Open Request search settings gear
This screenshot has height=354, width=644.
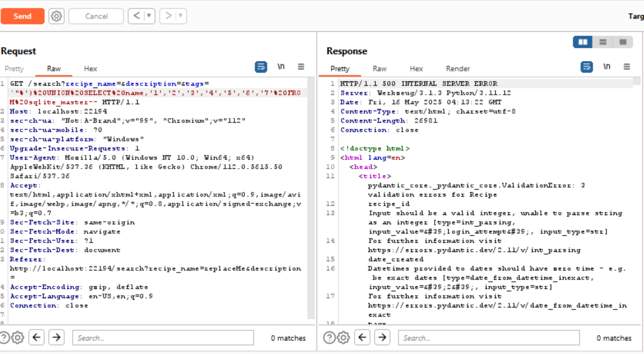[17, 338]
